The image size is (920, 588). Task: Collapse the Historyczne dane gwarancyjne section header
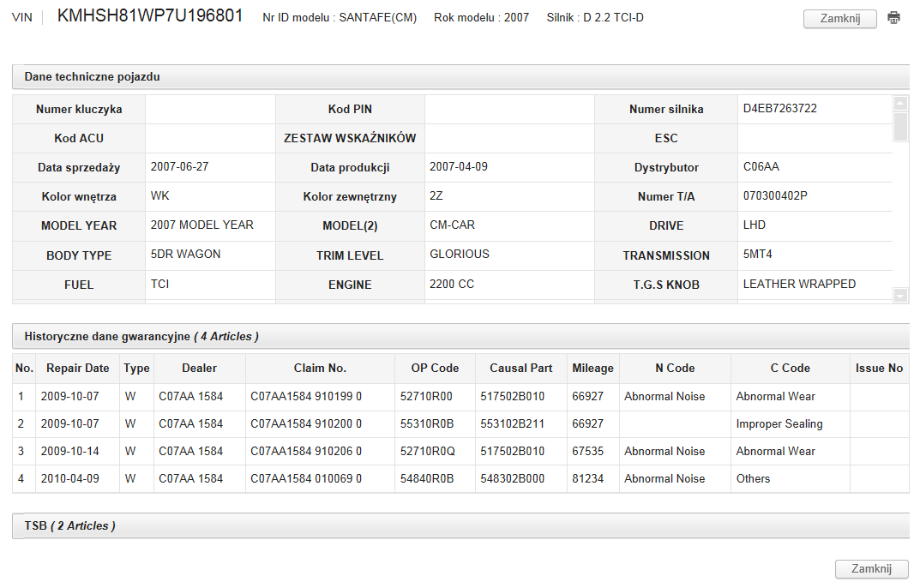point(460,336)
